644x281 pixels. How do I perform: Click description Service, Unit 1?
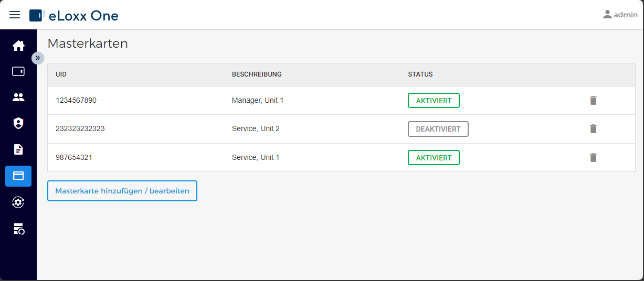click(256, 157)
